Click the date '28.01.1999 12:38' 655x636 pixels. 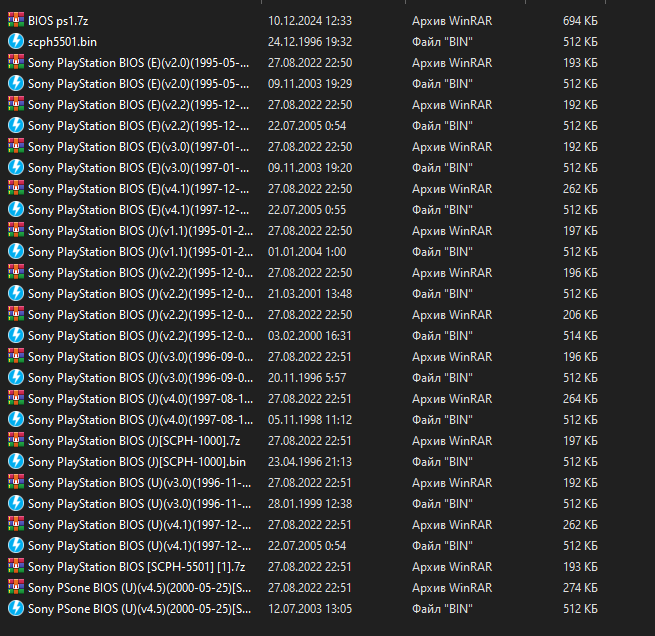tap(310, 504)
